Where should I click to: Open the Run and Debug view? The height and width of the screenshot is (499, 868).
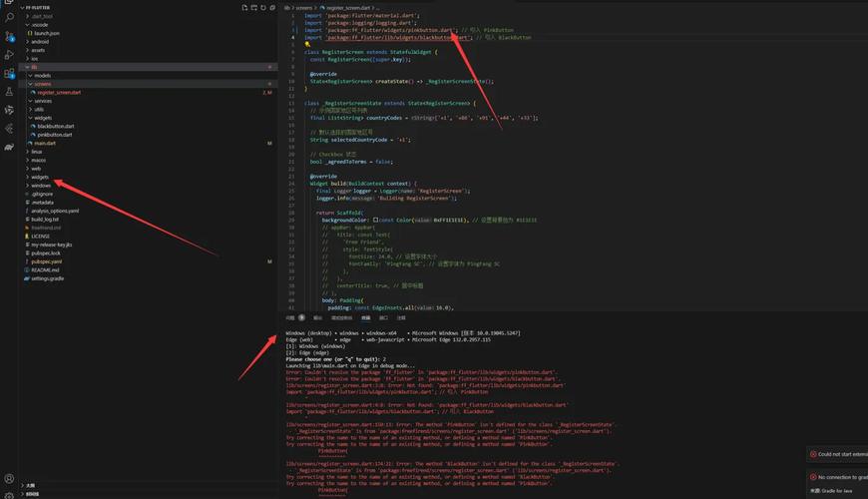click(x=9, y=55)
